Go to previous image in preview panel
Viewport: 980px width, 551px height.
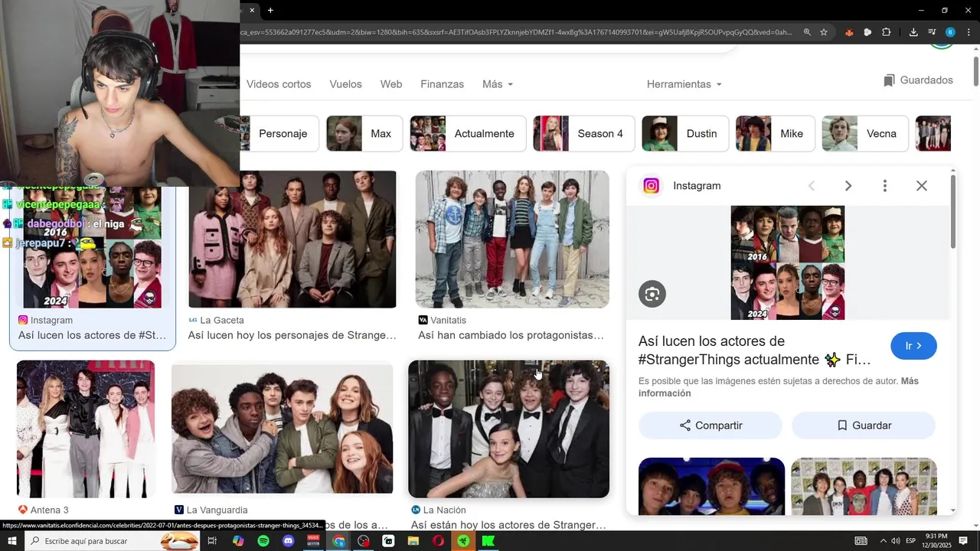[x=812, y=186]
